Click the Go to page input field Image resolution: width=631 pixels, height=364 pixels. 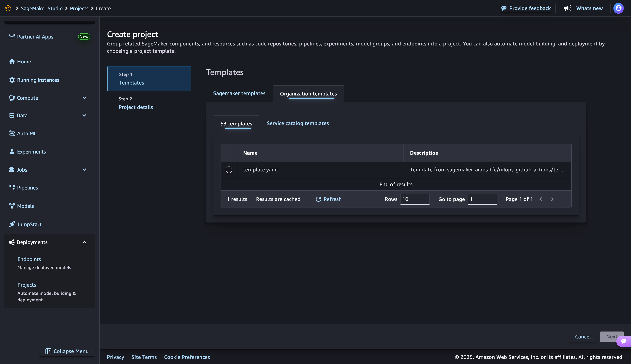482,199
